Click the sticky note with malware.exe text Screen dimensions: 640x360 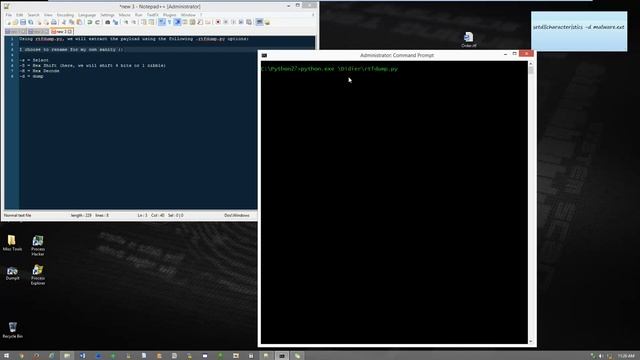pyautogui.click(x=579, y=31)
